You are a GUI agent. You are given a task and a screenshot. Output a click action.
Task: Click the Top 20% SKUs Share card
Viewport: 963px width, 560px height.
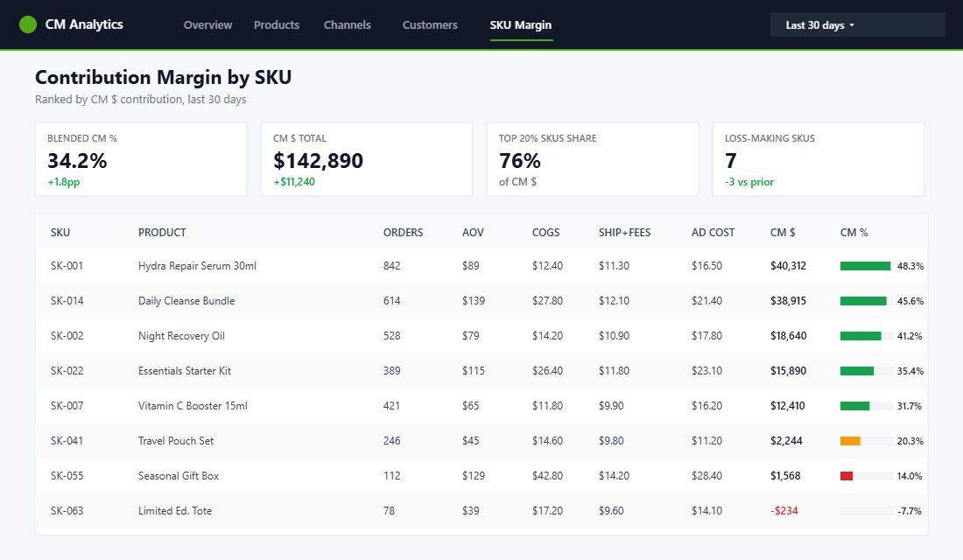coord(593,158)
